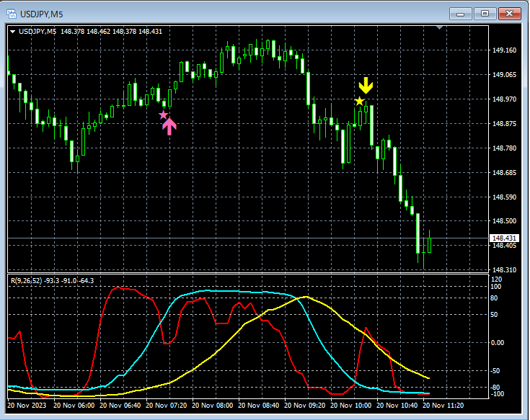530x420 pixels.
Task: Click the USDJPY,M5 OHLC header text
Action: coord(90,32)
